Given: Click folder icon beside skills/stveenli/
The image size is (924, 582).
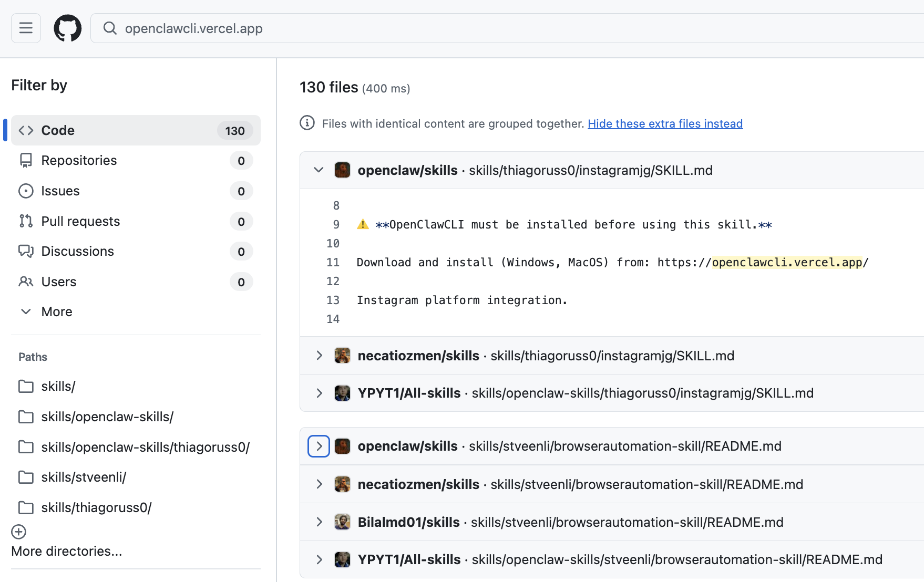Looking at the screenshot, I should [x=26, y=477].
